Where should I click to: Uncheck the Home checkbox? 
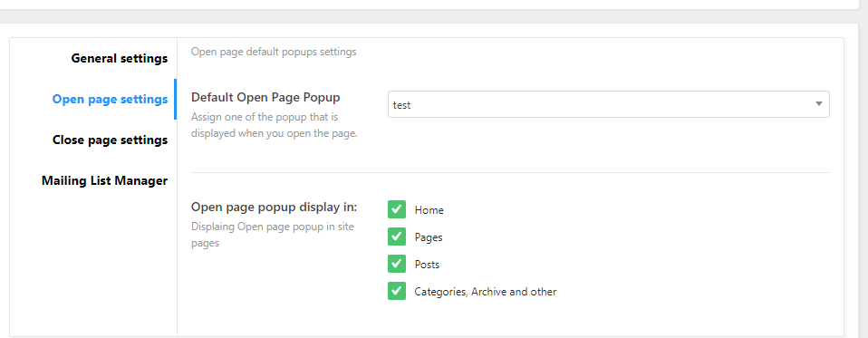click(x=397, y=209)
